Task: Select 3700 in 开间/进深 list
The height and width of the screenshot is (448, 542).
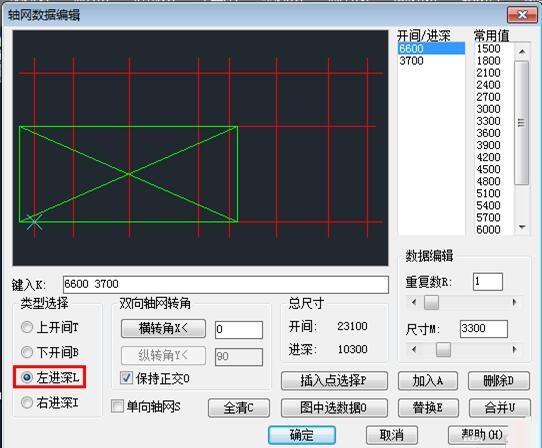Action: [x=431, y=61]
